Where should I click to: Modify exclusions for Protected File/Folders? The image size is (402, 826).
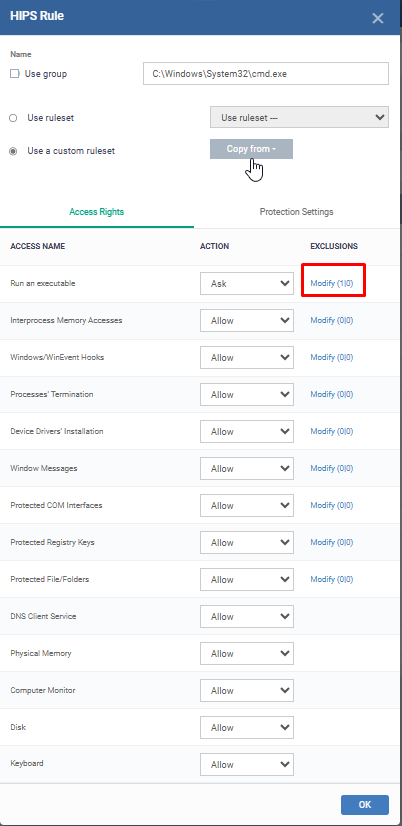pos(331,579)
